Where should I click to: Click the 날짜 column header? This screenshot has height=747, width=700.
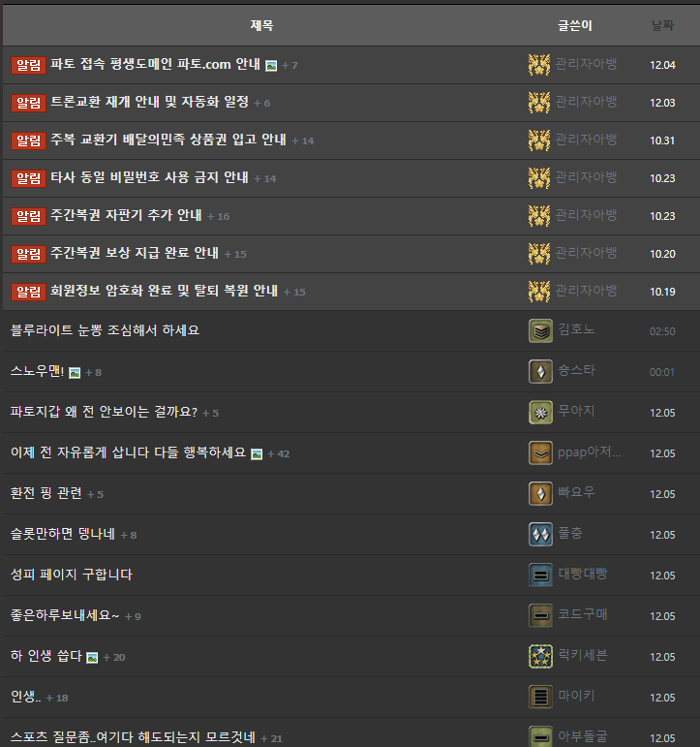(662, 25)
